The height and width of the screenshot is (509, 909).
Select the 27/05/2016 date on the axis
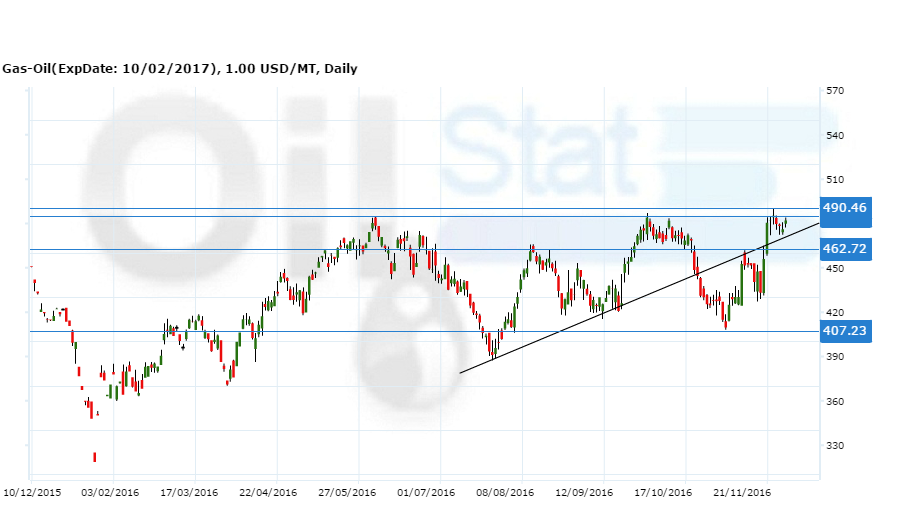pos(348,492)
